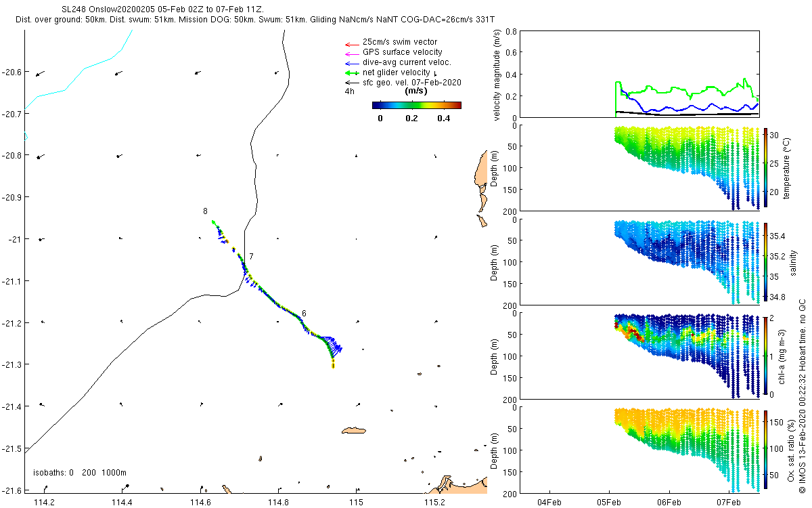Image resolution: width=812 pixels, height=508 pixels.
Task: Click the 'velocity magnitude (m/s)' axis label
Action: coord(498,75)
